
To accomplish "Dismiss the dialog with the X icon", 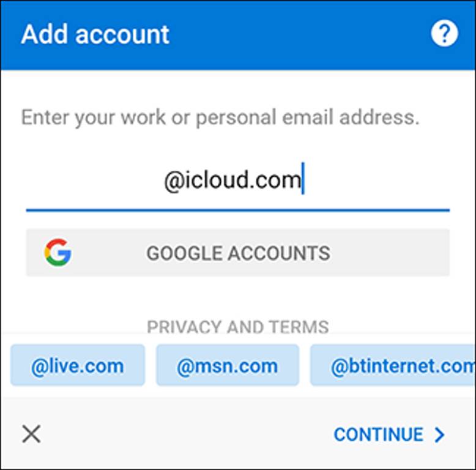I will [31, 435].
